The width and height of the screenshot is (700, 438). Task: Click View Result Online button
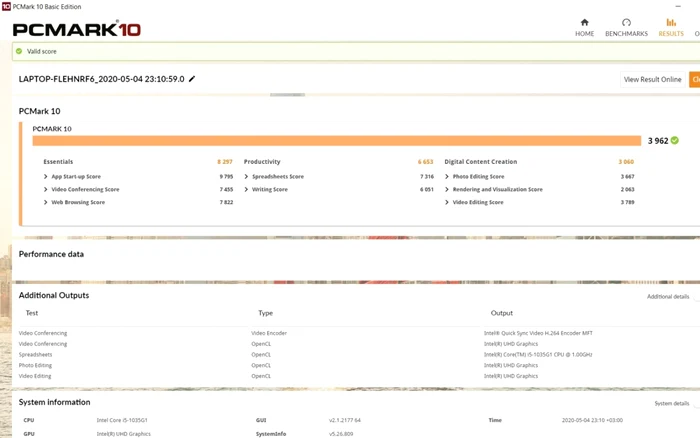652,79
